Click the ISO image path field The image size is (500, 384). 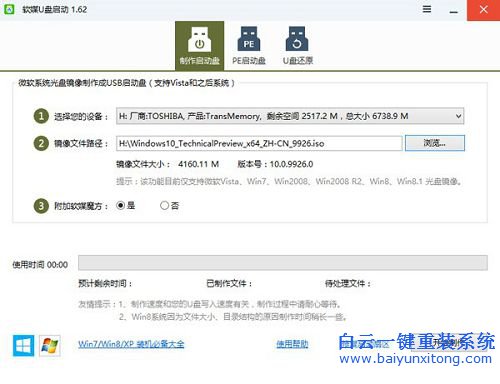(259, 143)
